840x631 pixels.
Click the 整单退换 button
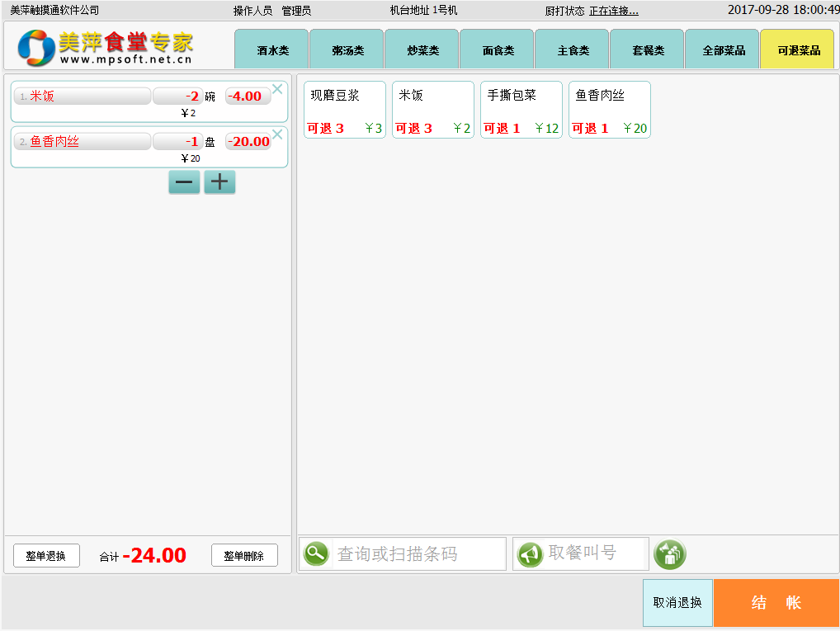click(x=46, y=556)
